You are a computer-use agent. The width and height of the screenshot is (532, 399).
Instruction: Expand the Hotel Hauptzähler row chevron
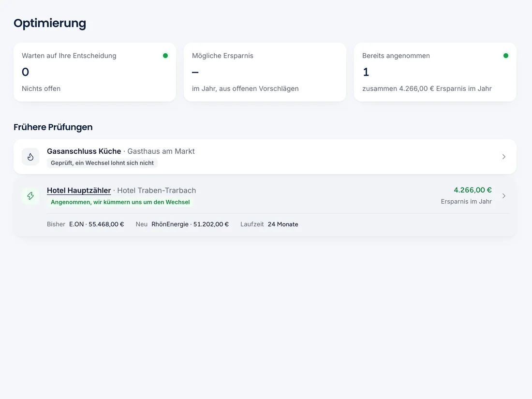[504, 196]
